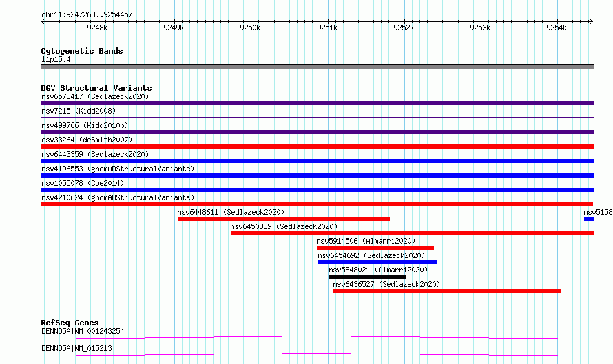The image size is (613, 364).
Task: Click the blue bar of nsv1055078
Action: click(x=317, y=190)
